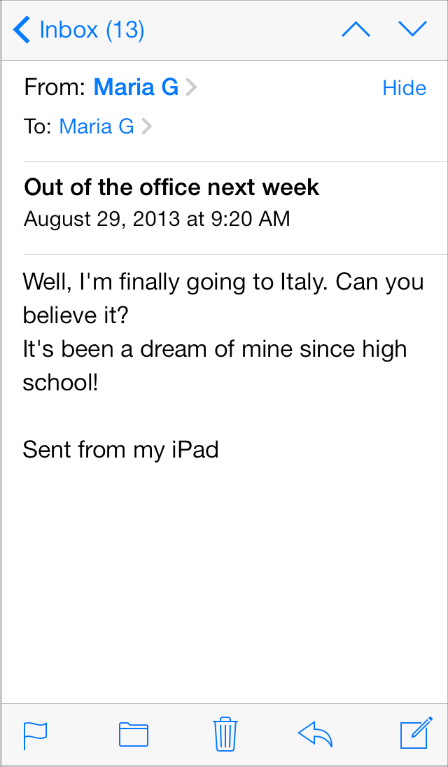Image resolution: width=448 pixels, height=767 pixels.
Task: Tap subject Out of the office next week
Action: pyautogui.click(x=171, y=188)
